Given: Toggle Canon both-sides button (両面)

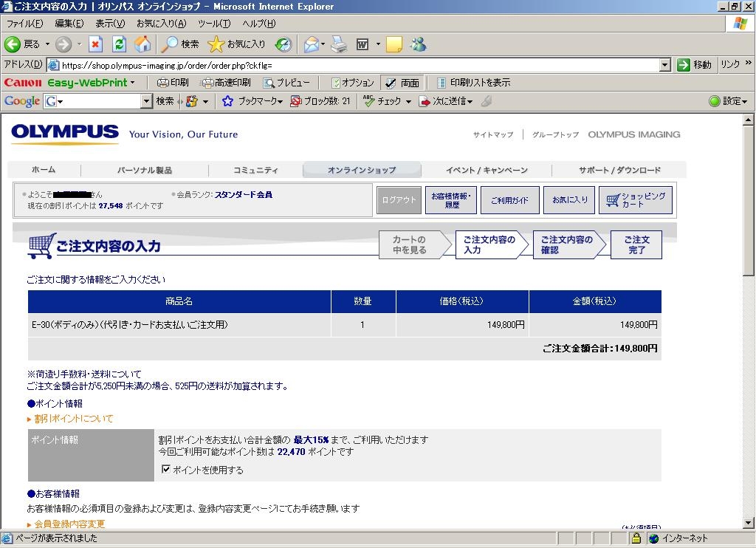Looking at the screenshot, I should pos(402,83).
